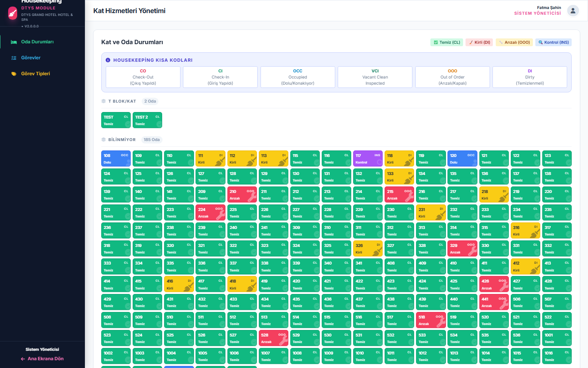This screenshot has width=588, height=368.
Task: Click the wrench icon on room 518
Action: tap(441, 323)
